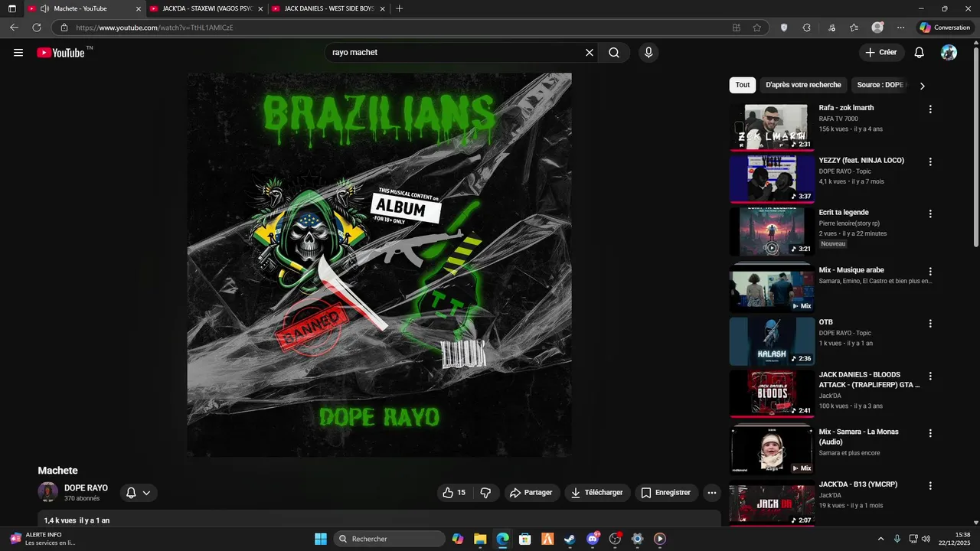Image resolution: width=980 pixels, height=551 pixels.
Task: Select 'D'après votre recherche' filter chip
Action: click(x=803, y=85)
